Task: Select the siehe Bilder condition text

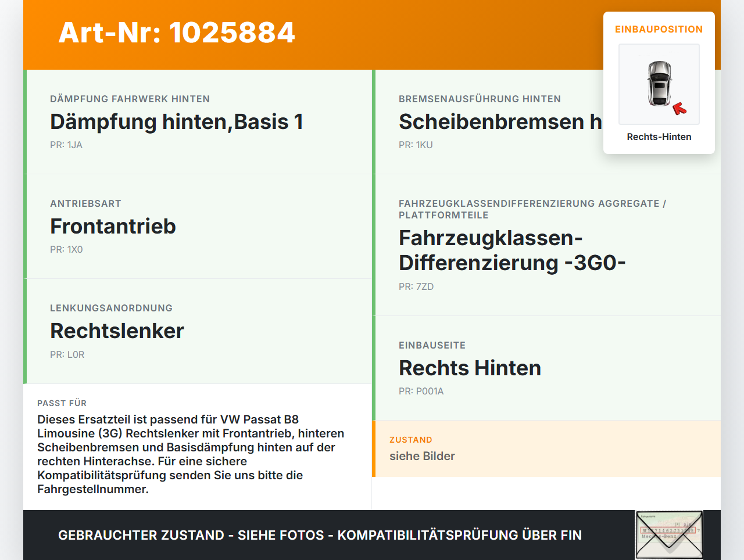Action: 422,456
